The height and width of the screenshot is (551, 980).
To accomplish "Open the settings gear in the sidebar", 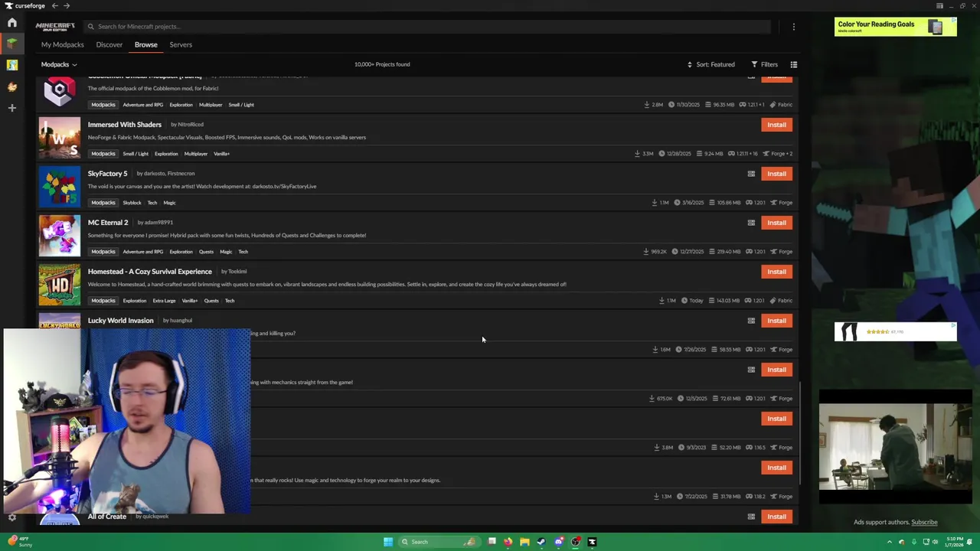I will (x=12, y=517).
